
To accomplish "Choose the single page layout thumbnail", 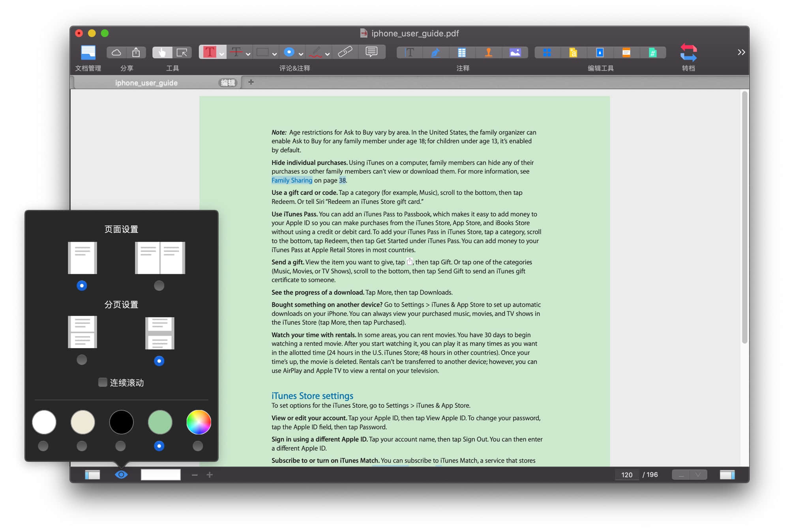I will pyautogui.click(x=82, y=257).
